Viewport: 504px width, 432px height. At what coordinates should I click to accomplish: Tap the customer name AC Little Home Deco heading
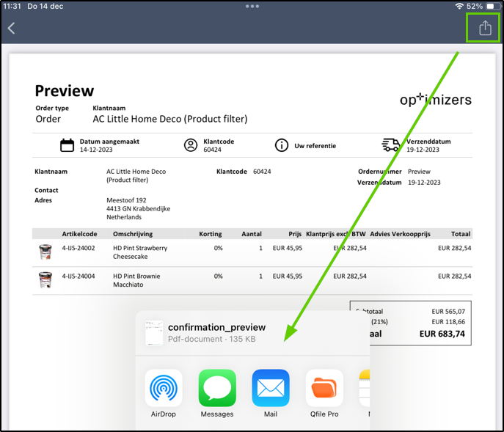pos(170,119)
